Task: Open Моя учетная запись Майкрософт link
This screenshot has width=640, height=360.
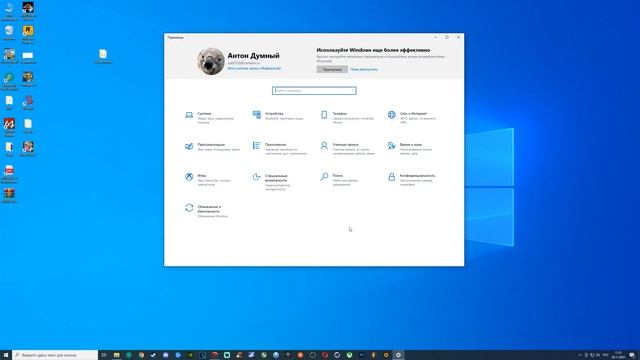Action: [254, 69]
